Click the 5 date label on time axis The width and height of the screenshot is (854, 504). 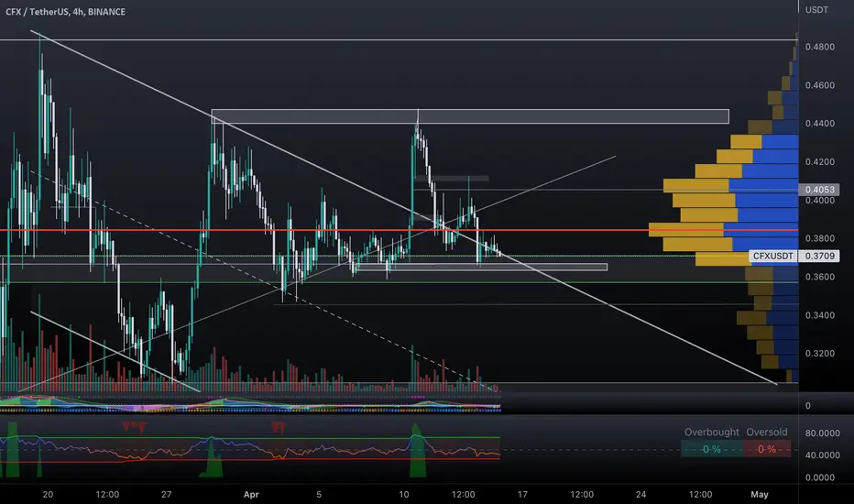click(319, 495)
